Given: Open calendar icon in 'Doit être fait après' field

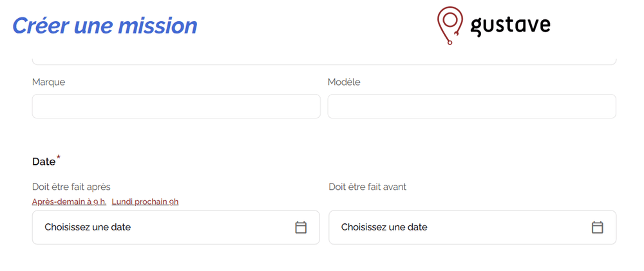Looking at the screenshot, I should 301,227.
